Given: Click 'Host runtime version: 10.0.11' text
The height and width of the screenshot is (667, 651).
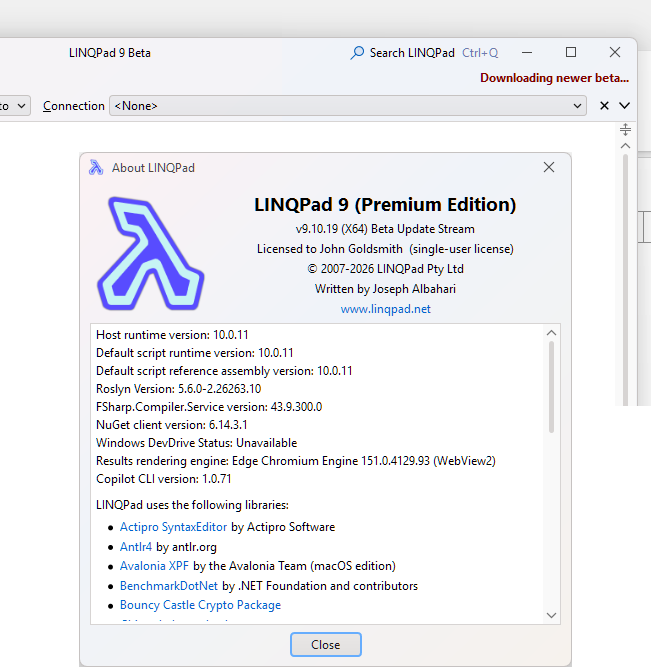Looking at the screenshot, I should pos(172,335).
